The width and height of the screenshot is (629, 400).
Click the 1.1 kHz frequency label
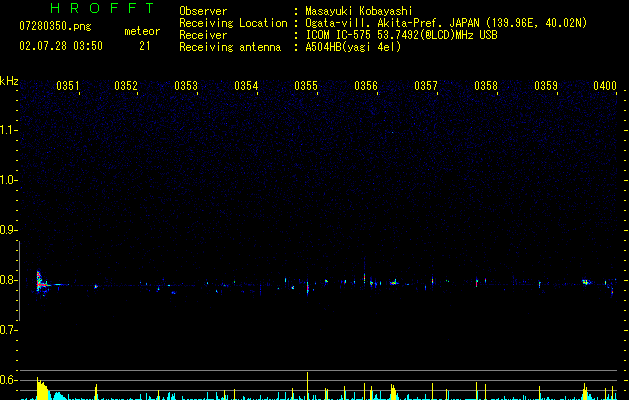tap(7, 130)
